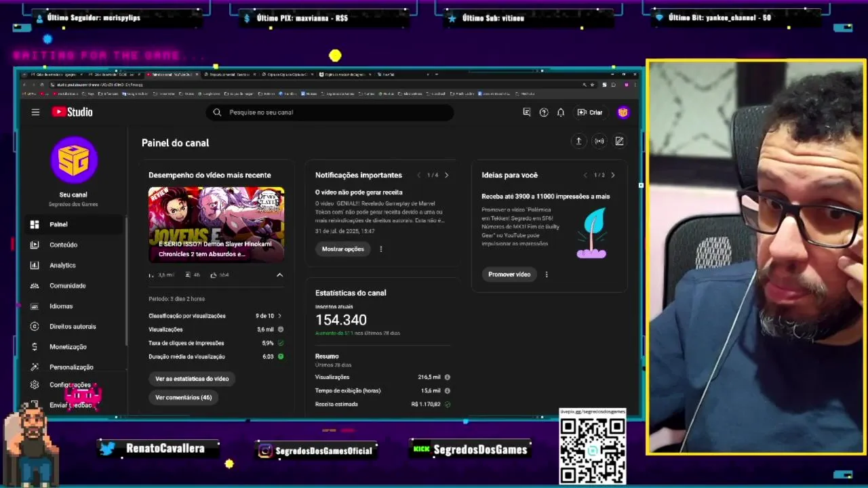Click O vídeo não pode gerar receita
This screenshot has height=488, width=868.
359,192
